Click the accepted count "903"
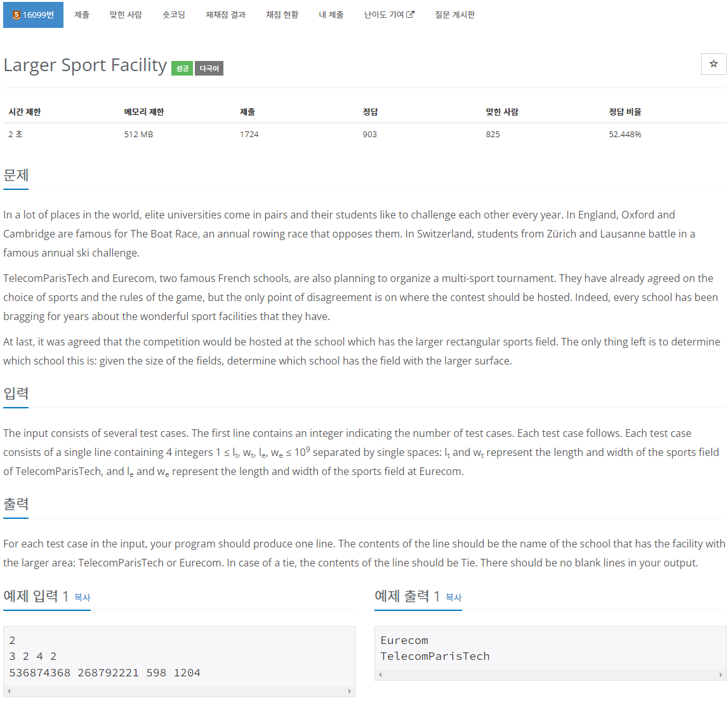 [369, 134]
